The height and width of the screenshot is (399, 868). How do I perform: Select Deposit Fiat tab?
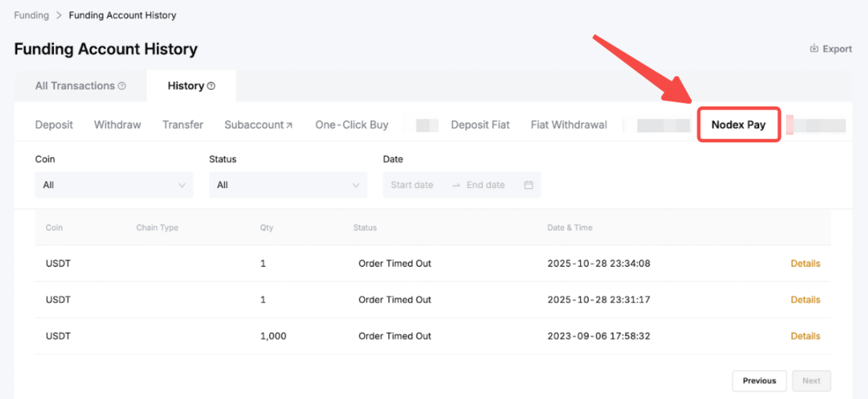[480, 124]
